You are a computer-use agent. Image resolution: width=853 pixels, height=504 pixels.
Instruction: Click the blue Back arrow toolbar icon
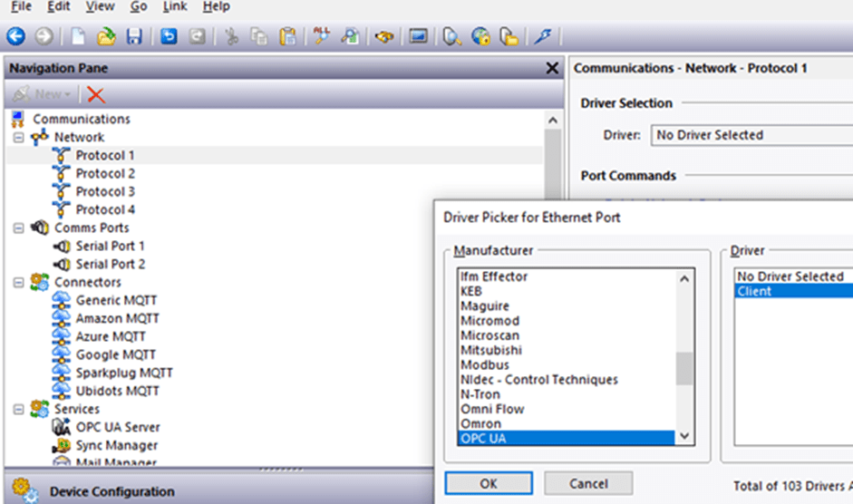(x=15, y=36)
